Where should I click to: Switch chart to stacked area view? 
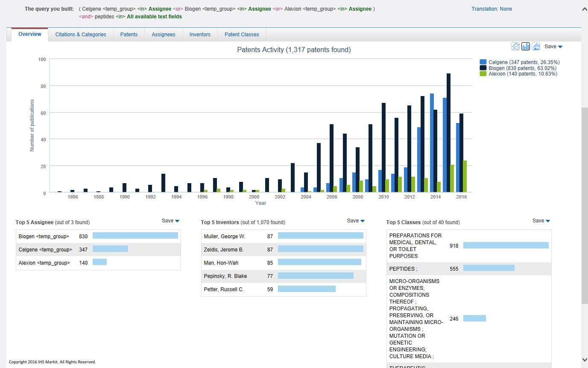click(536, 46)
